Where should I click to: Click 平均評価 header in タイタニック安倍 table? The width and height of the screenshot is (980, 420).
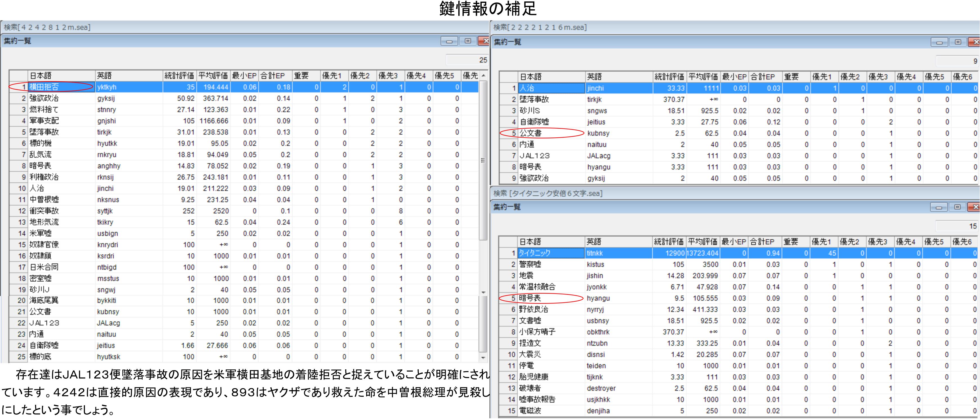coord(703,242)
